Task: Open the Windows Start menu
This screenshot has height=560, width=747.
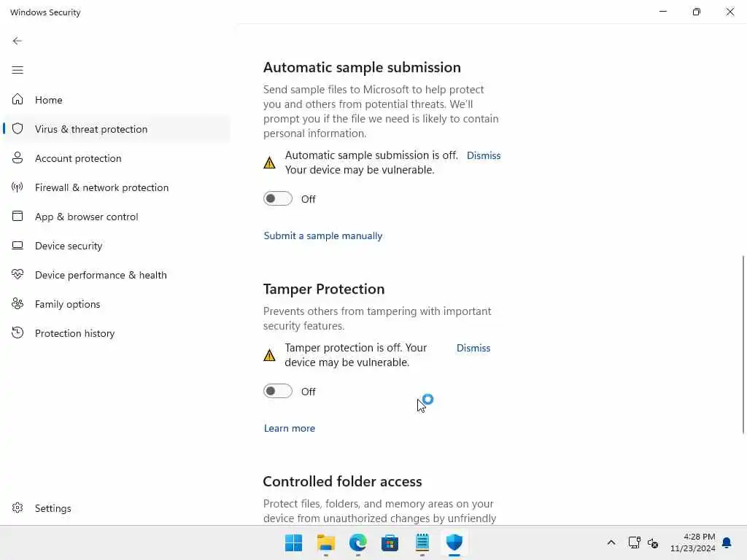Action: 293,542
